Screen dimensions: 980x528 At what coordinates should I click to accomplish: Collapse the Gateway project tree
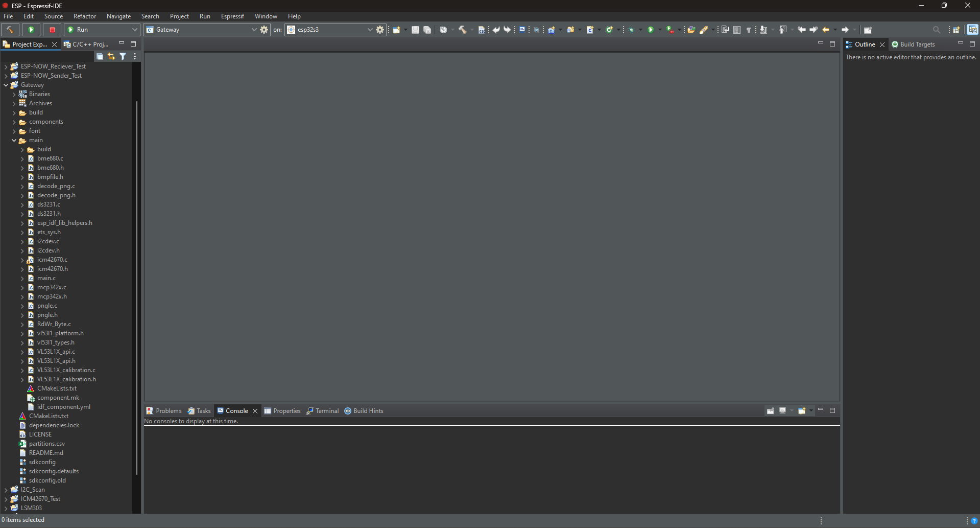[6, 85]
